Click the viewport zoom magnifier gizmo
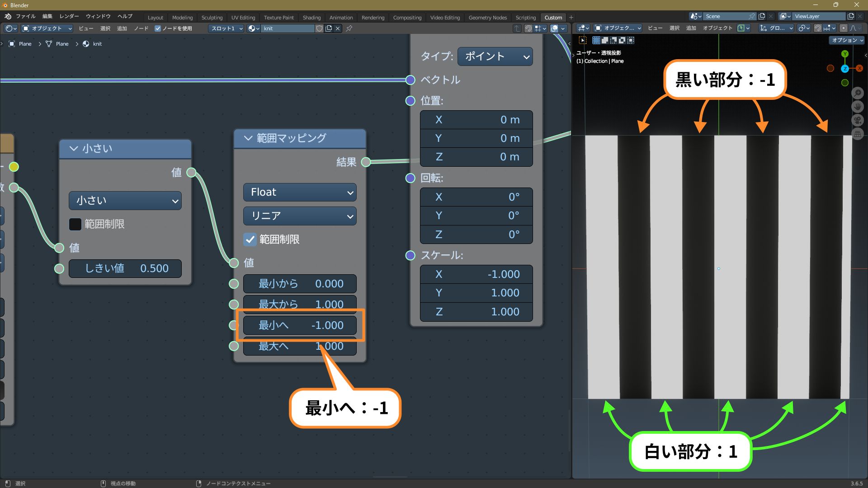 857,93
